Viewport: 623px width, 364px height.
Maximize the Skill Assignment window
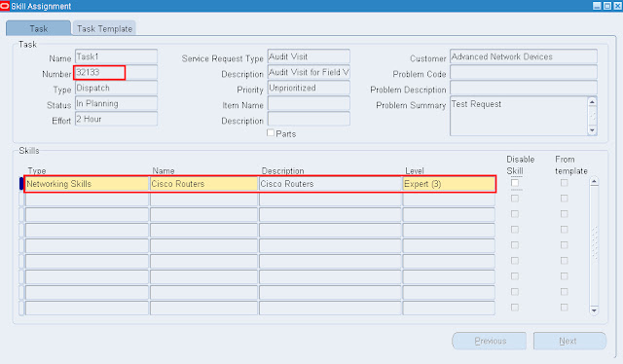point(607,6)
